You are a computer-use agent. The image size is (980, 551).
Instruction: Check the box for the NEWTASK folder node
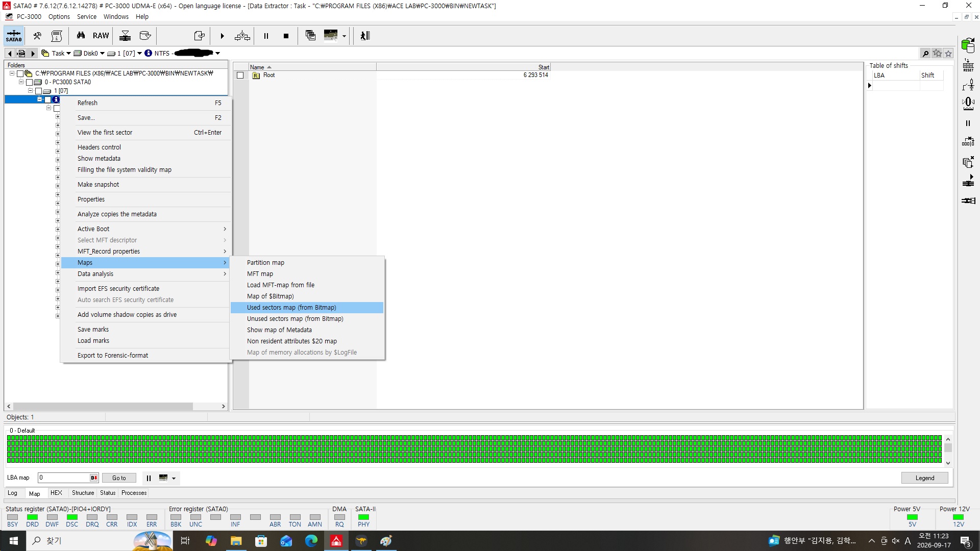click(x=20, y=73)
